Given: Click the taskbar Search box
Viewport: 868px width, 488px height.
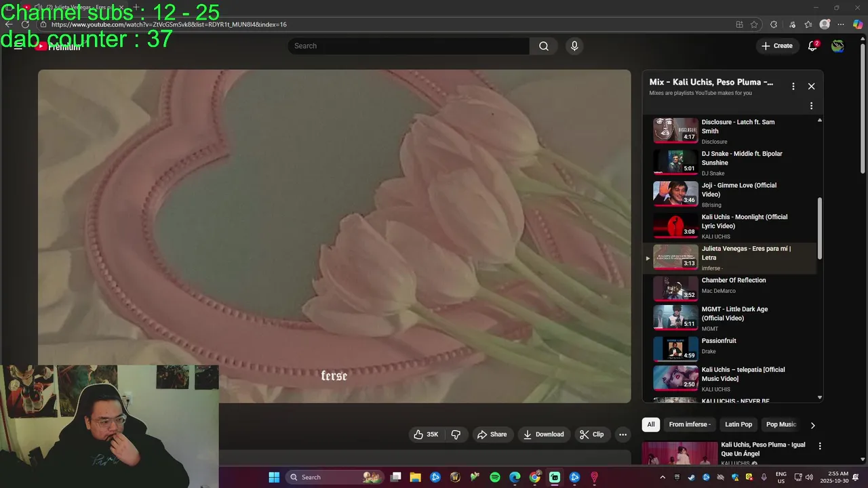Looking at the screenshot, I should coord(334,477).
